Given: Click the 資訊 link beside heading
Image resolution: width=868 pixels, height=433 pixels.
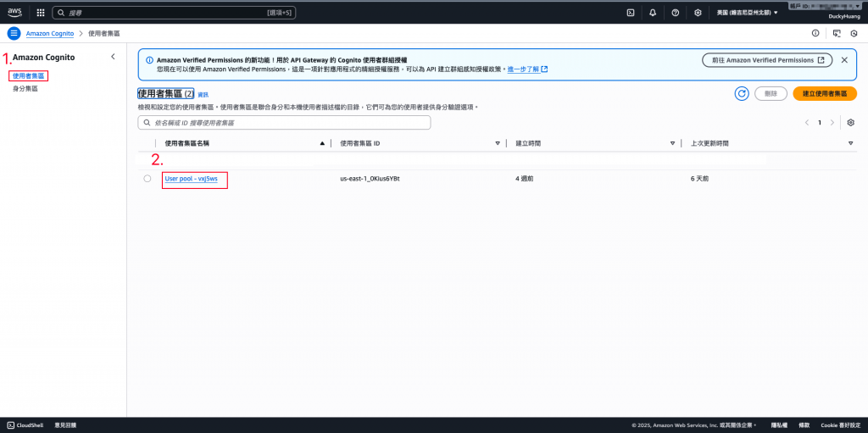Looking at the screenshot, I should click(x=203, y=95).
